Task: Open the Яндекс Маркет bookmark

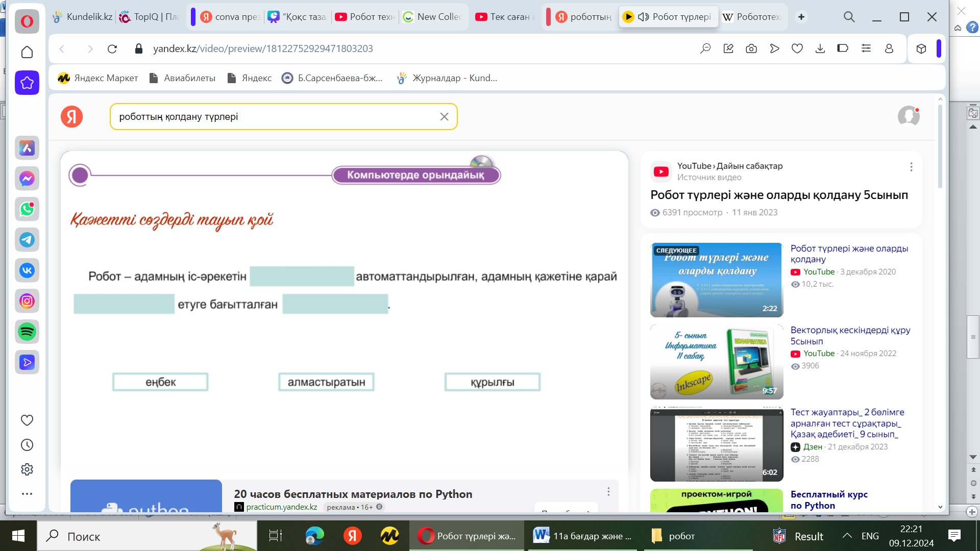Action: point(98,78)
